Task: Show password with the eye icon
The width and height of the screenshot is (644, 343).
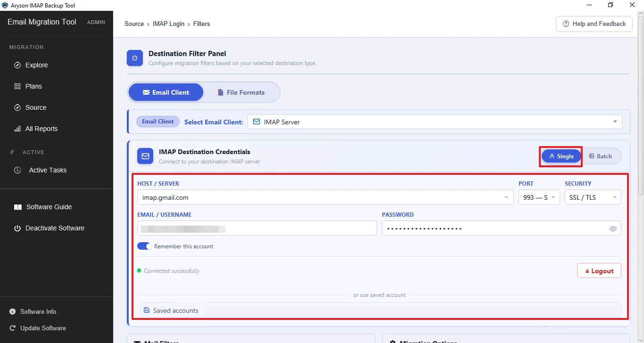Action: (613, 229)
